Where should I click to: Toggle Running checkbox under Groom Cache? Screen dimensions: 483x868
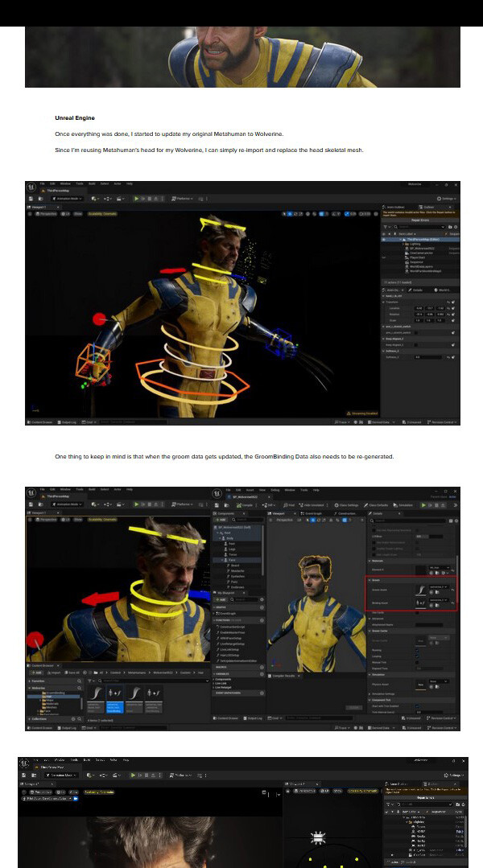tap(417, 650)
